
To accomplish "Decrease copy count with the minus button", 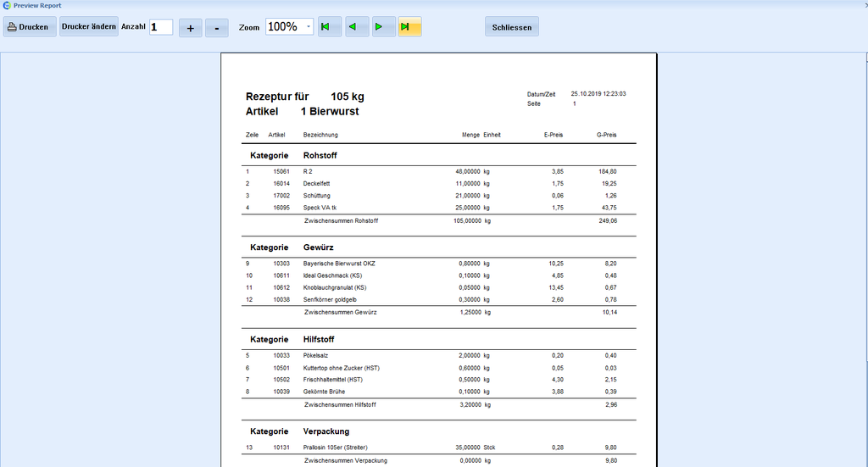I will (217, 28).
